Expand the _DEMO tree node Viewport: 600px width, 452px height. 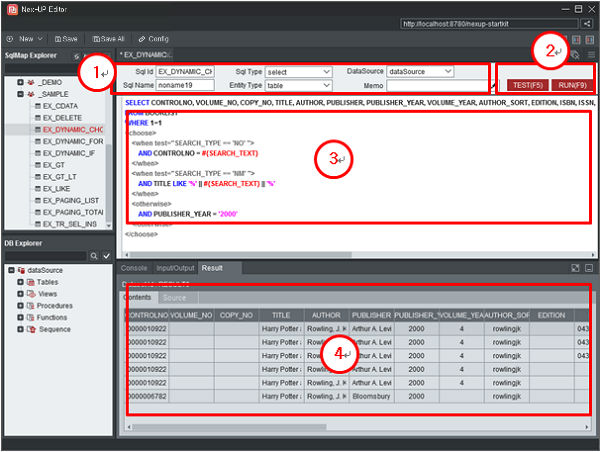20,82
